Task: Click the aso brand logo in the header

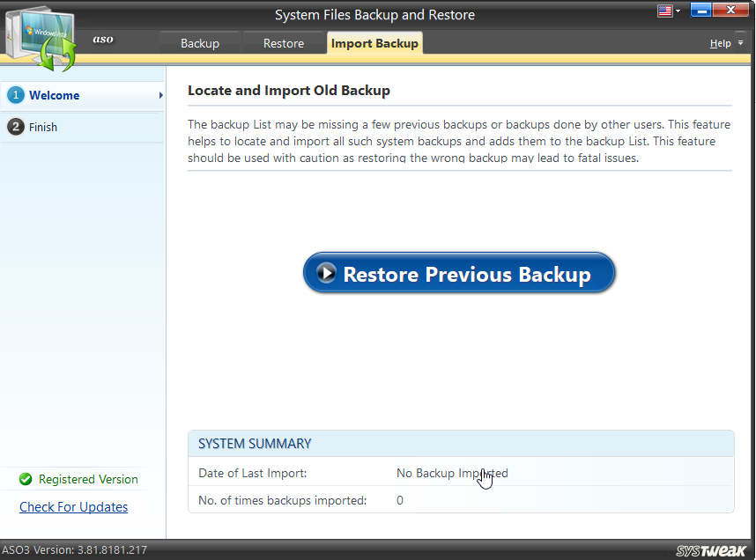Action: point(103,40)
